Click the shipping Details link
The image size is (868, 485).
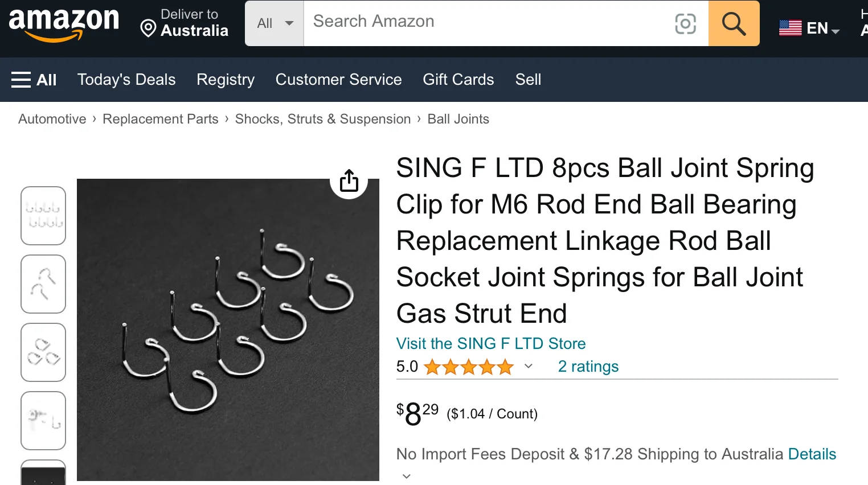[812, 454]
